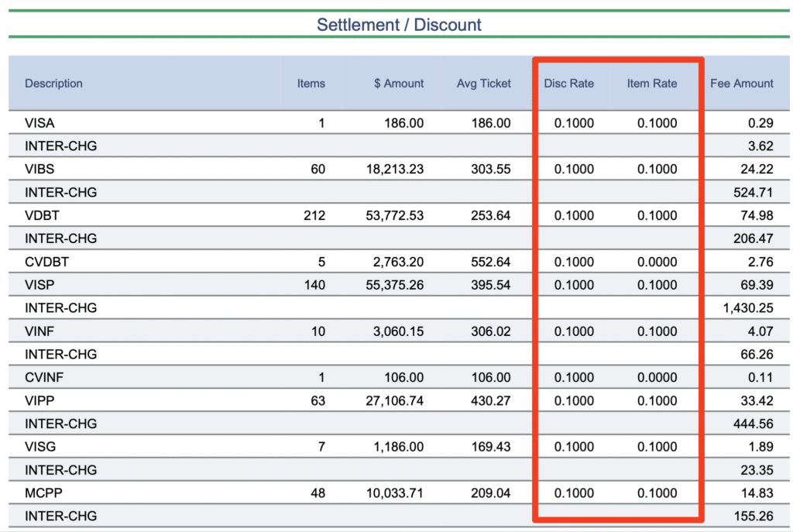This screenshot has width=793, height=532.
Task: Click the $ Amount column header
Action: pyautogui.click(x=399, y=84)
